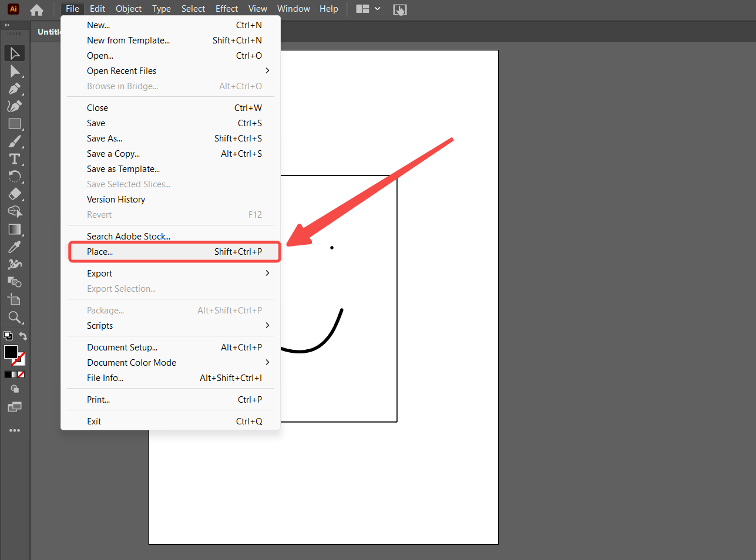Open the Arrange Documents dropdown
The image size is (756, 560).
(368, 9)
